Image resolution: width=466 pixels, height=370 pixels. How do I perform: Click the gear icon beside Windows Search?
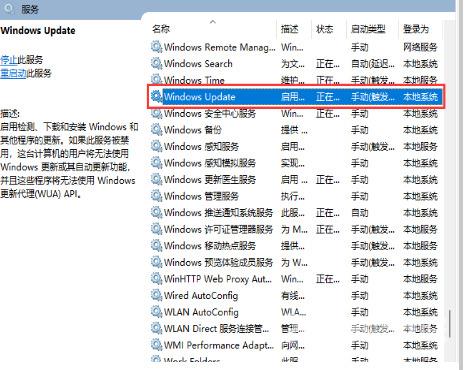pos(156,63)
